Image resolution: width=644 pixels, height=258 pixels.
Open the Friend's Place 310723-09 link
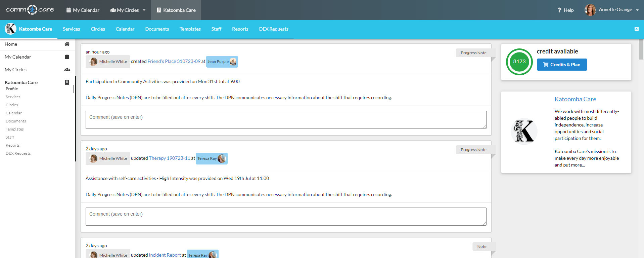click(x=174, y=61)
